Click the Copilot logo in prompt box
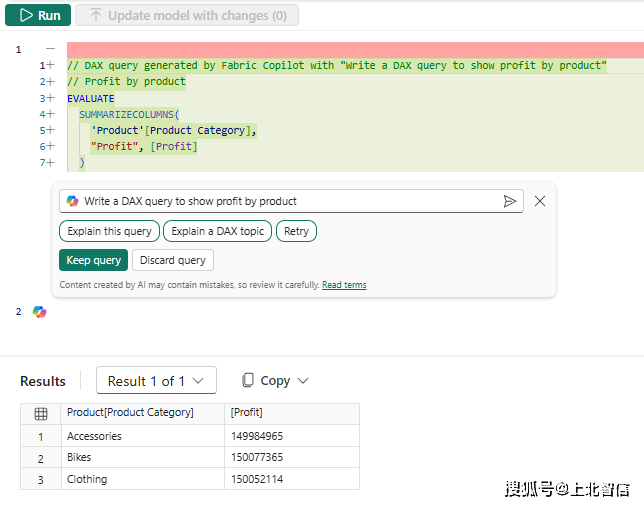This screenshot has height=506, width=644. click(72, 201)
